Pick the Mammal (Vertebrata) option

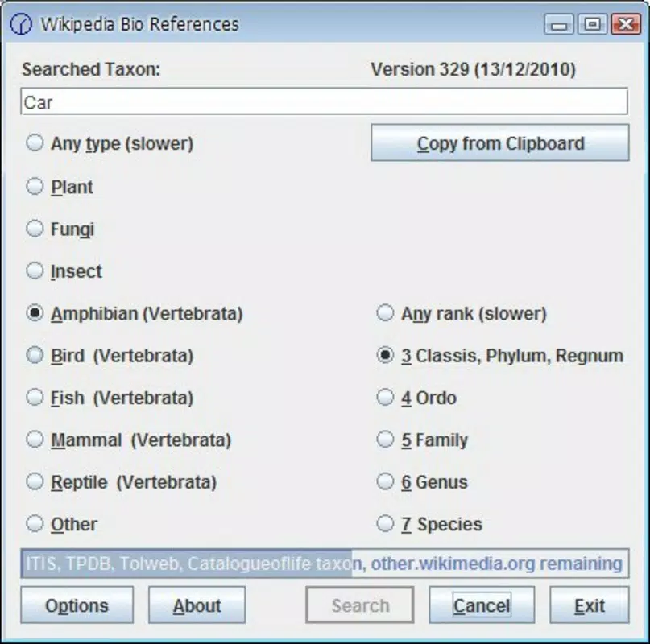point(128,440)
